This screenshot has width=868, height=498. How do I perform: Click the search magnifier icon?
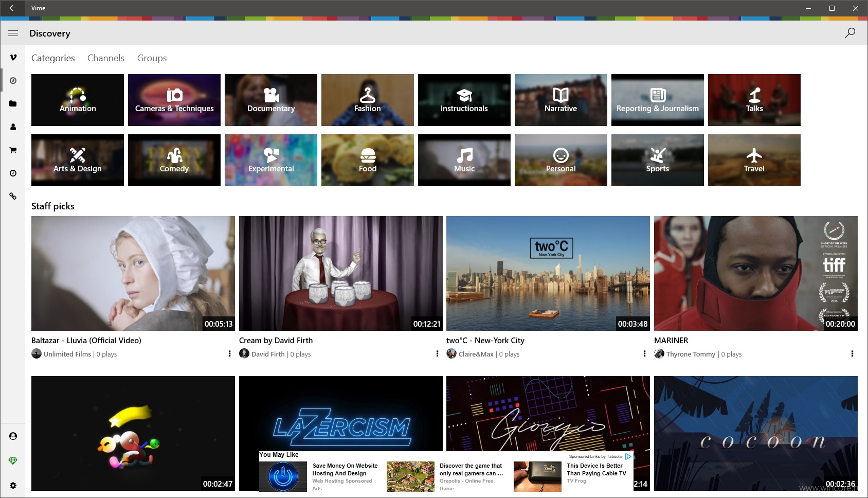coord(850,33)
